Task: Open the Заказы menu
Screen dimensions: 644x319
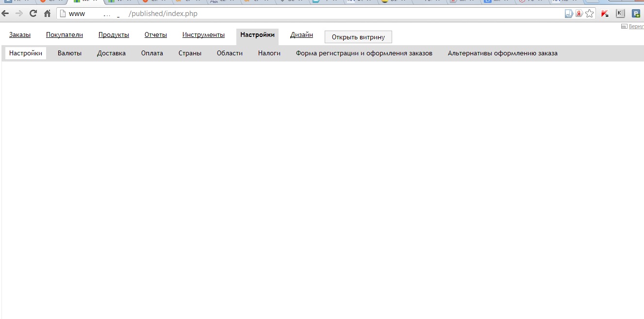Action: click(x=20, y=35)
